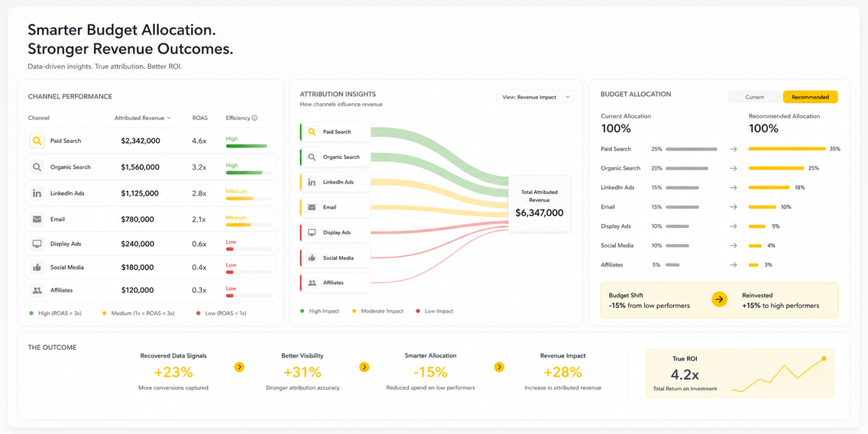Image resolution: width=868 pixels, height=434 pixels.
Task: Sort by Attributed Revenue column header
Action: tap(143, 118)
